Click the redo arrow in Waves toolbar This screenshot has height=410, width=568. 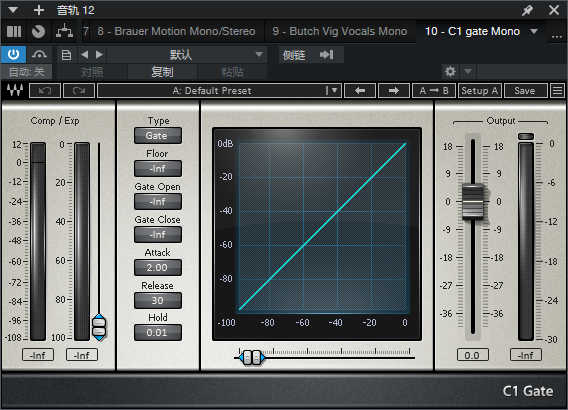(x=79, y=91)
